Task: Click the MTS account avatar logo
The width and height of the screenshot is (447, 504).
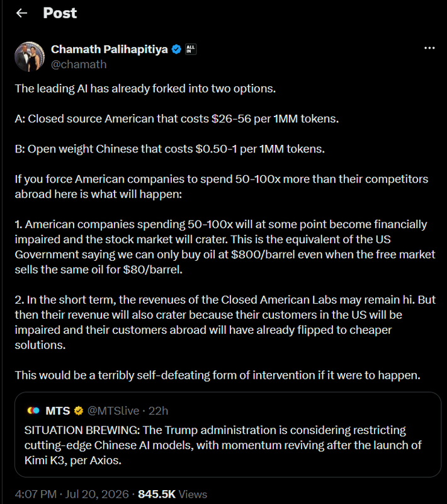Action: coord(33,411)
